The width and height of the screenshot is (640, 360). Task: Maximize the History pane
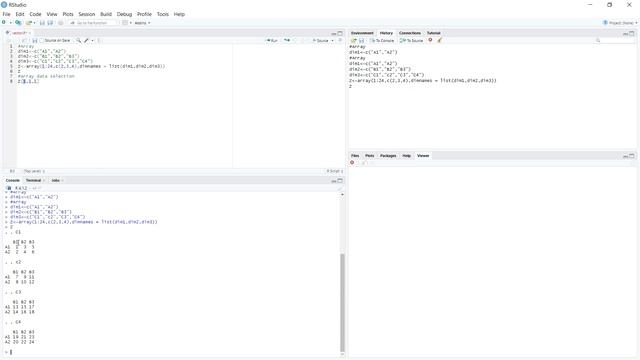[632, 33]
